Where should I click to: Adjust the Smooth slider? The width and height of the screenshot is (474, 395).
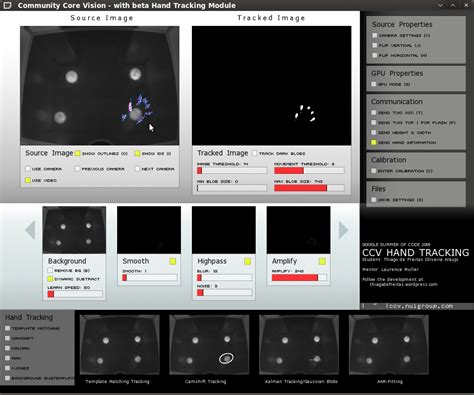coord(150,278)
